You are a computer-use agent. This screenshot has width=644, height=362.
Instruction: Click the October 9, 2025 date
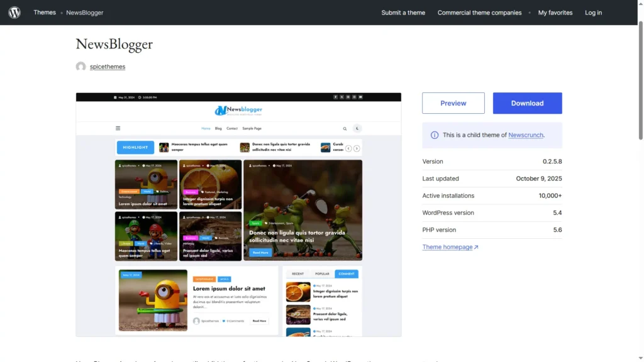pyautogui.click(x=539, y=178)
